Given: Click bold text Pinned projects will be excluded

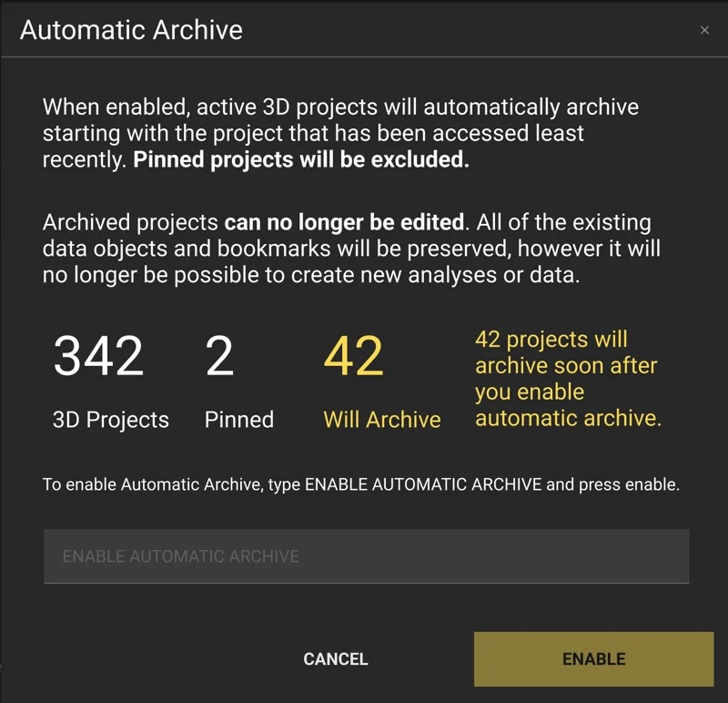Looking at the screenshot, I should [301, 159].
